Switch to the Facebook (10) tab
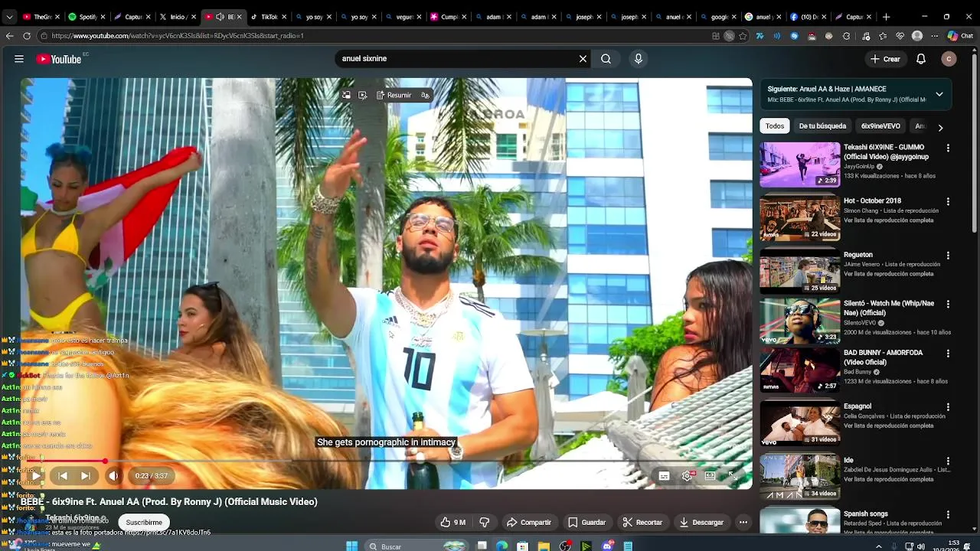This screenshot has width=980, height=551. click(x=808, y=17)
